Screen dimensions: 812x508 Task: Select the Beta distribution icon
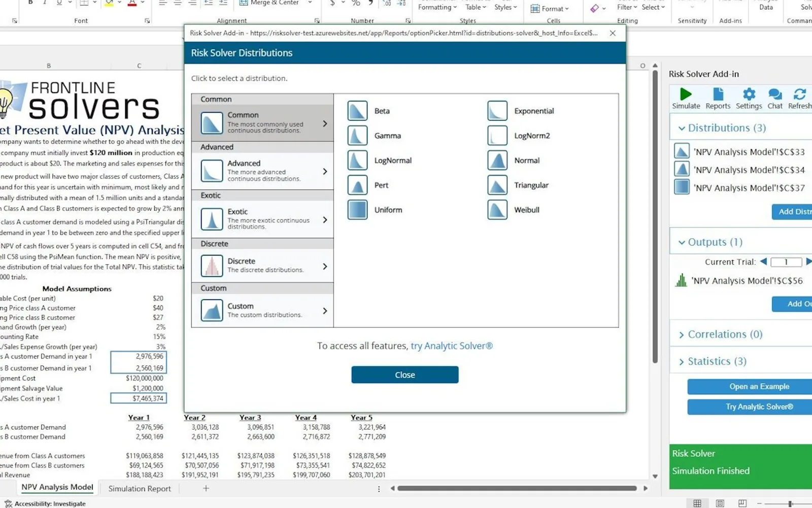(x=357, y=111)
